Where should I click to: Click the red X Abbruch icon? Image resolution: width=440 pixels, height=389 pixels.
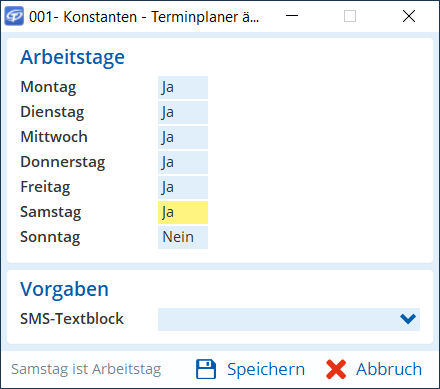tap(336, 369)
